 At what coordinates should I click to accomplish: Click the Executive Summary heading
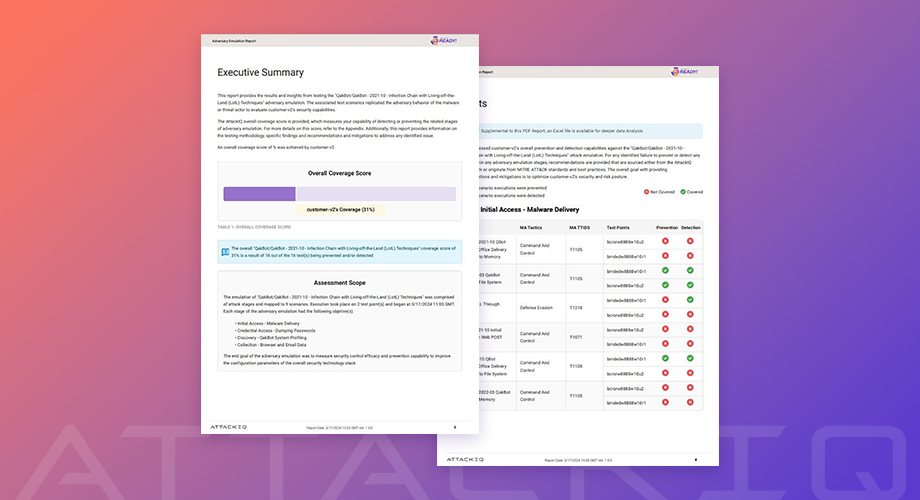coord(261,72)
